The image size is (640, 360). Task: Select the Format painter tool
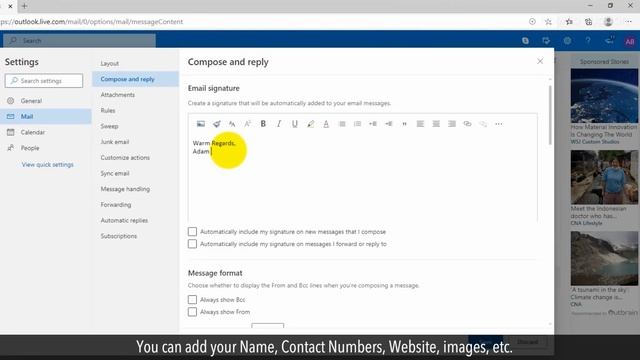pyautogui.click(x=216, y=124)
